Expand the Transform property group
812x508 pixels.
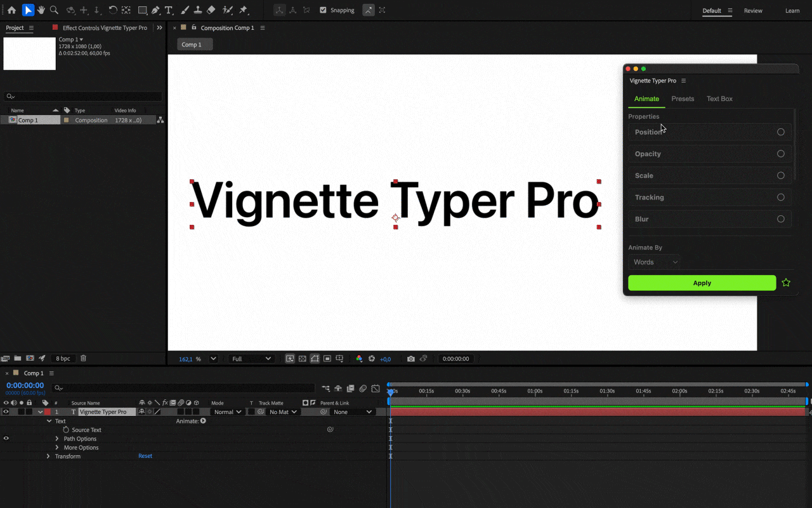[x=48, y=456]
